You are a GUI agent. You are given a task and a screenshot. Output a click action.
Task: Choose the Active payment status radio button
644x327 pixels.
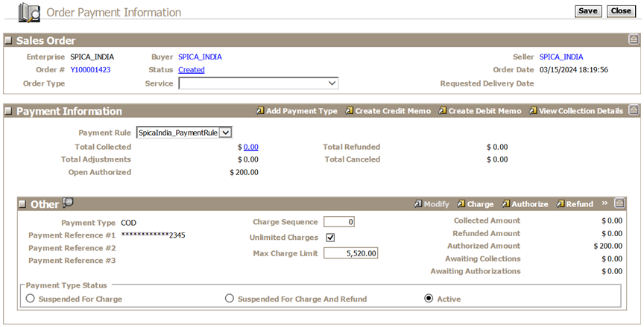tap(429, 299)
